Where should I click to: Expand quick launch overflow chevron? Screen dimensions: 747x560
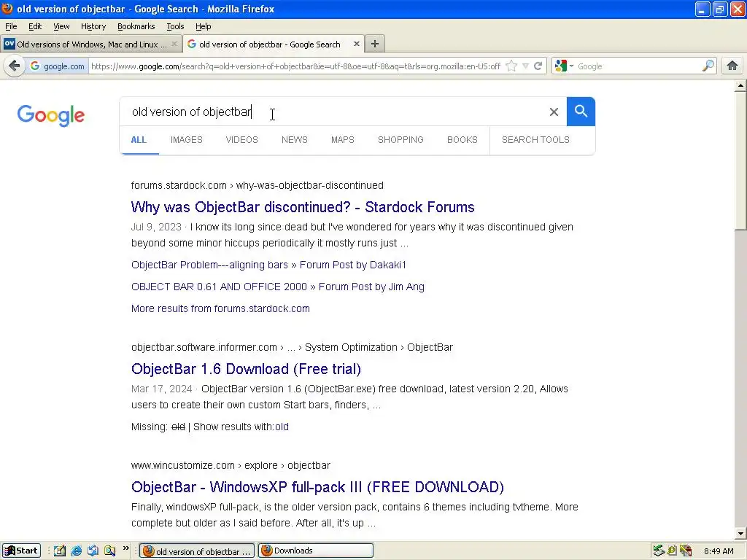pos(125,548)
